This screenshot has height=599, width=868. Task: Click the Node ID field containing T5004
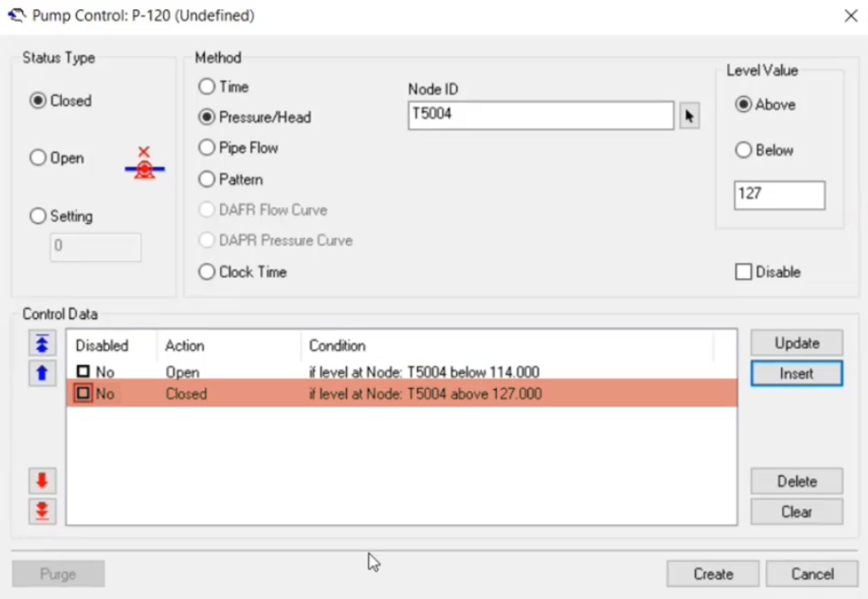click(541, 116)
